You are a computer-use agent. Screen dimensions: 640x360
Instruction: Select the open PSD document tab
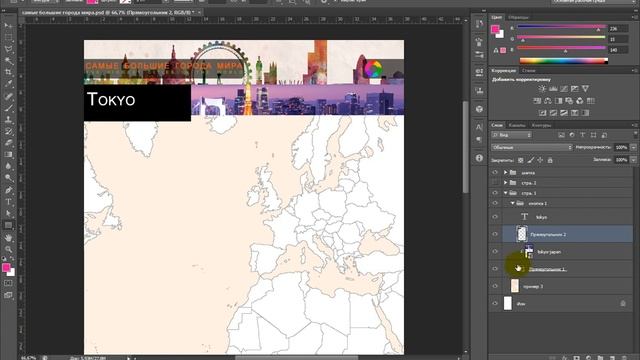pos(111,13)
